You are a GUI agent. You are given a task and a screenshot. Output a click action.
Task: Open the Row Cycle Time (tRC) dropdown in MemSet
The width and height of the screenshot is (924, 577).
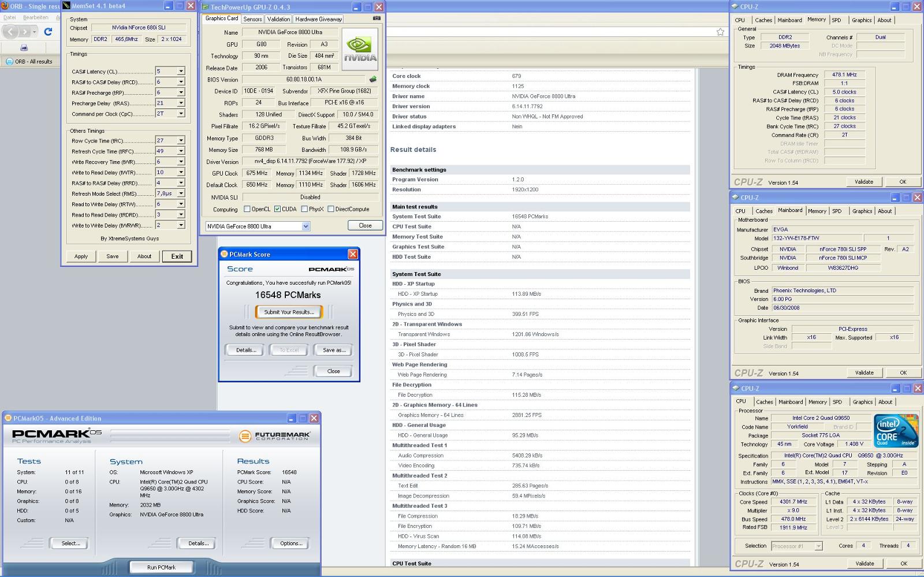pos(181,140)
